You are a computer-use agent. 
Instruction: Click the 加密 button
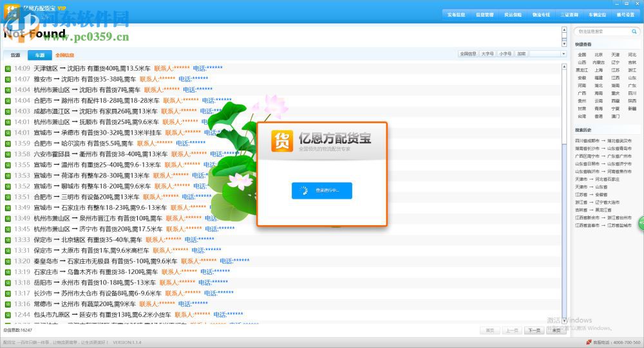[x=521, y=54]
